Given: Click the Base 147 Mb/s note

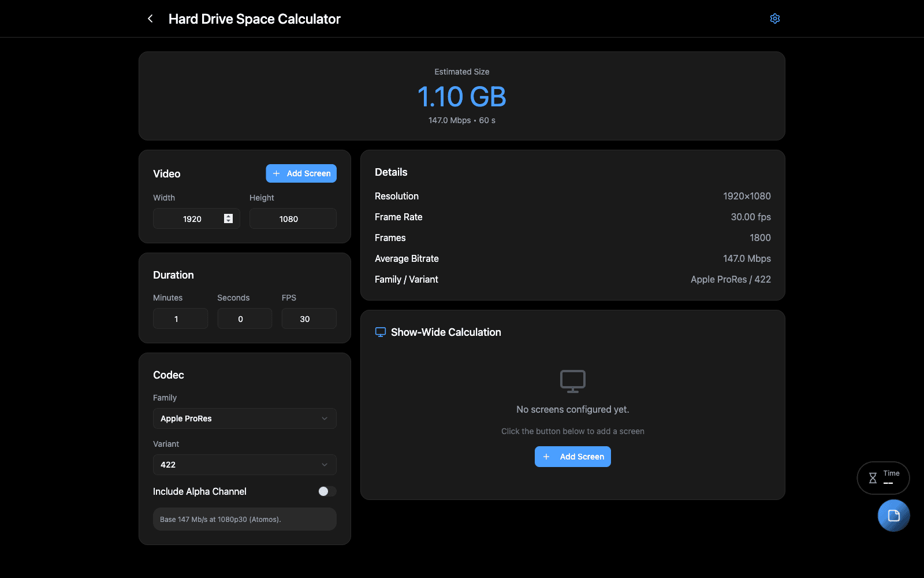Looking at the screenshot, I should click(245, 519).
